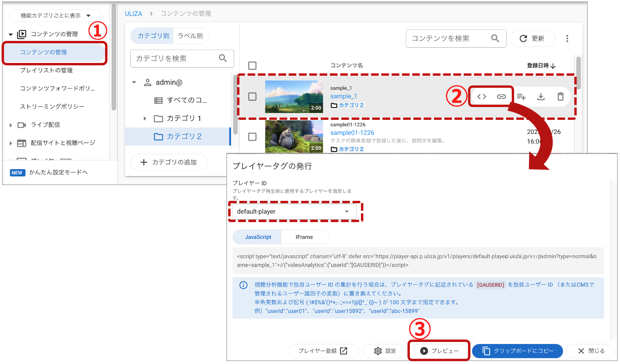Open the sample_1 content link
This screenshot has height=364, width=620.
point(344,96)
